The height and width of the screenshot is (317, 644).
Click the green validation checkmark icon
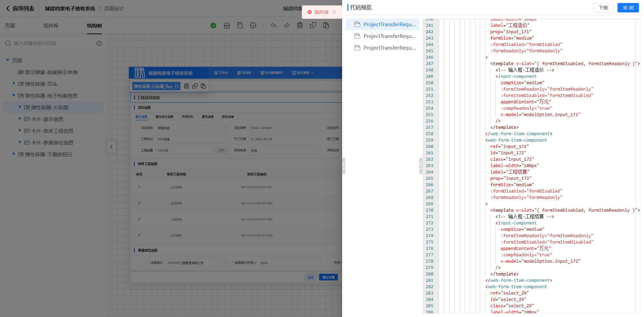pyautogui.click(x=213, y=25)
